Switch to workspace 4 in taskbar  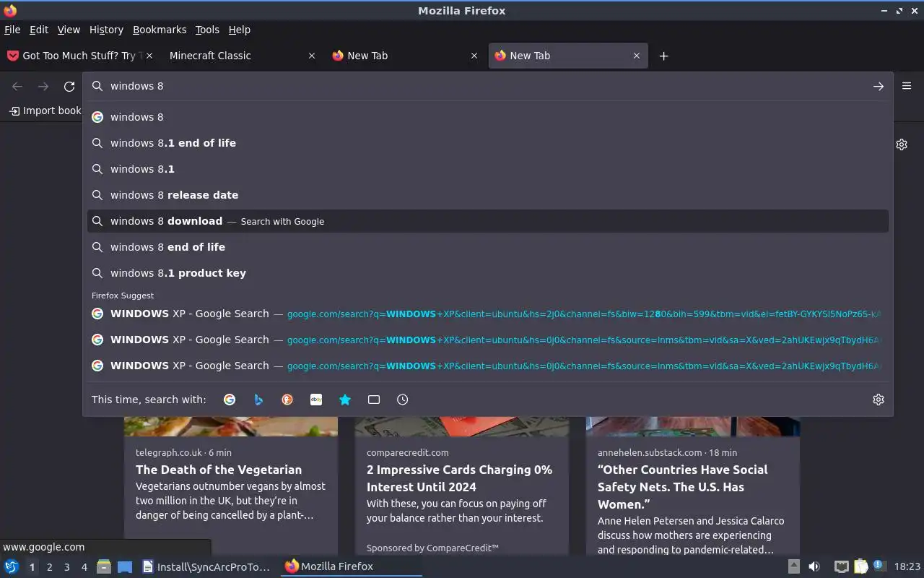84,567
